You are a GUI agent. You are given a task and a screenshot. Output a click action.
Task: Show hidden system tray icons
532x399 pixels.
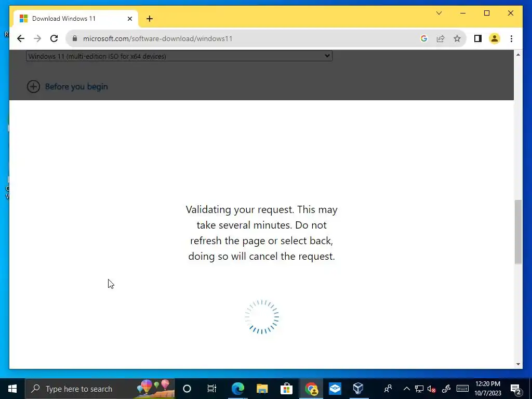coord(406,389)
